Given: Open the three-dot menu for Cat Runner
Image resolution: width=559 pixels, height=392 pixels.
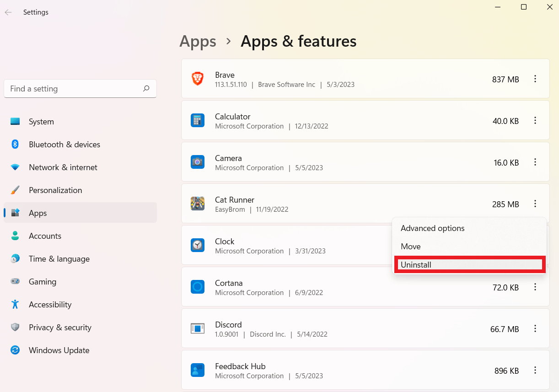Looking at the screenshot, I should tap(535, 204).
